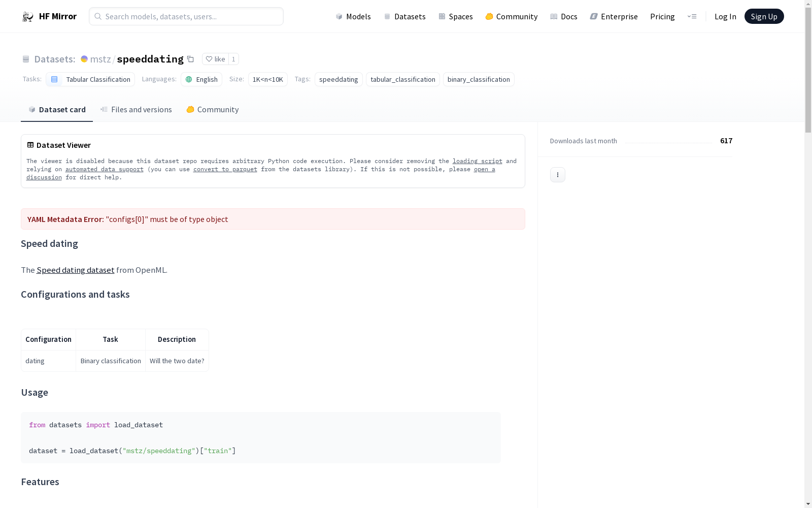Click the 'Binary classification' table cell
The width and height of the screenshot is (812, 508).
(x=111, y=361)
